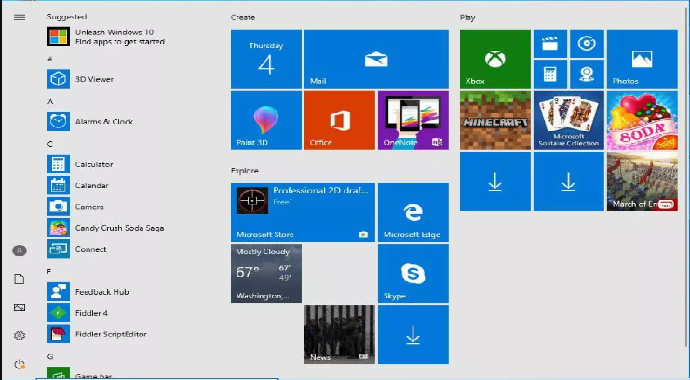The width and height of the screenshot is (690, 380).
Task: Open the Movies & TV small tile
Action: coord(550,44)
